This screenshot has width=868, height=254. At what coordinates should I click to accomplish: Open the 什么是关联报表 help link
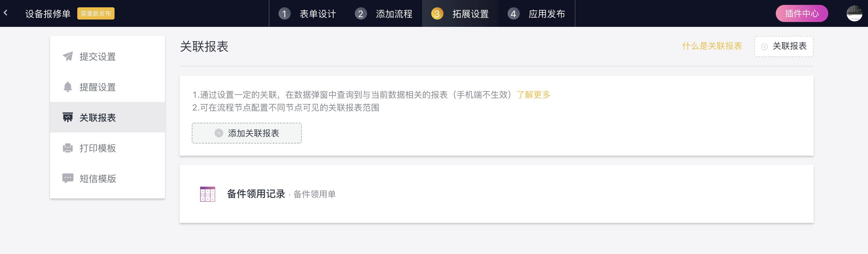[x=712, y=46]
